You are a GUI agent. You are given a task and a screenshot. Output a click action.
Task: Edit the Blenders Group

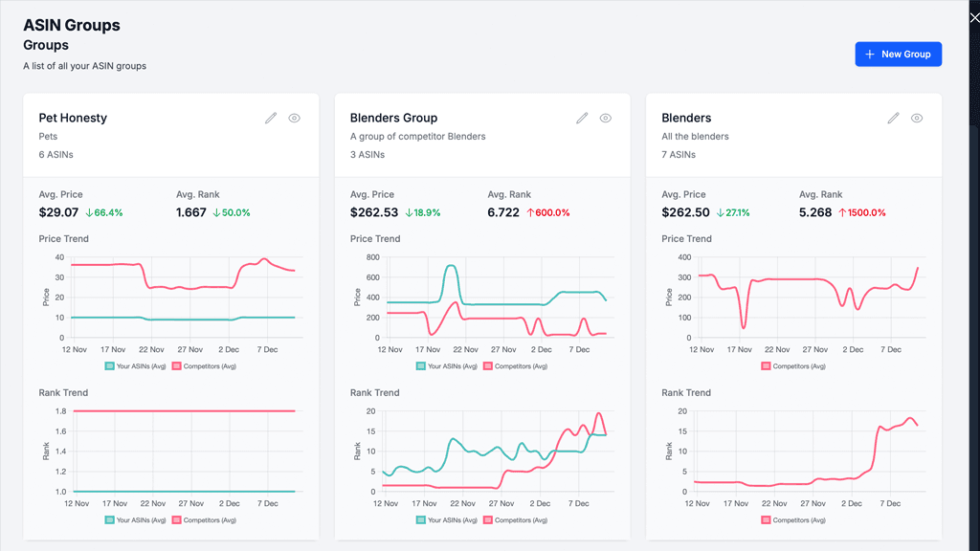(581, 118)
